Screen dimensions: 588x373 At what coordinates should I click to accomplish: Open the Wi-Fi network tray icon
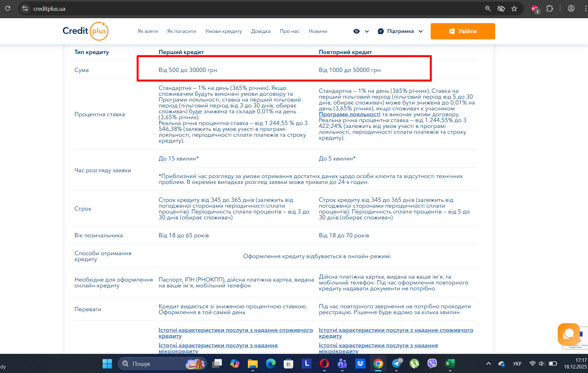(532, 364)
